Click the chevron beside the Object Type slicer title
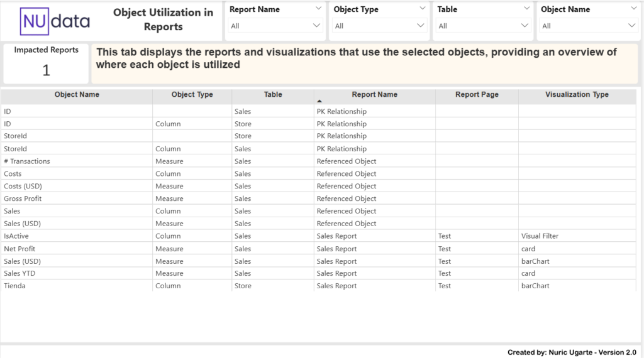The width and height of the screenshot is (644, 358). 421,9
